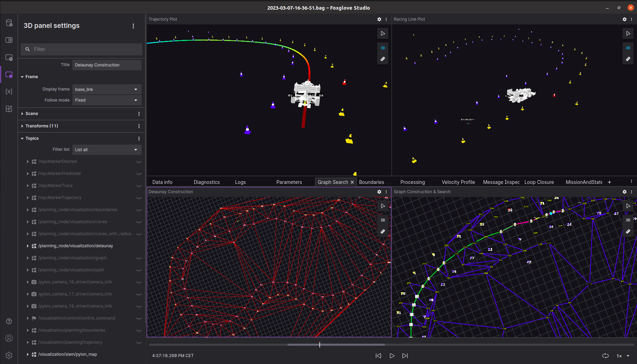This screenshot has width=637, height=364.
Task: Open the extensions sidebar icon
Action: pyautogui.click(x=9, y=109)
